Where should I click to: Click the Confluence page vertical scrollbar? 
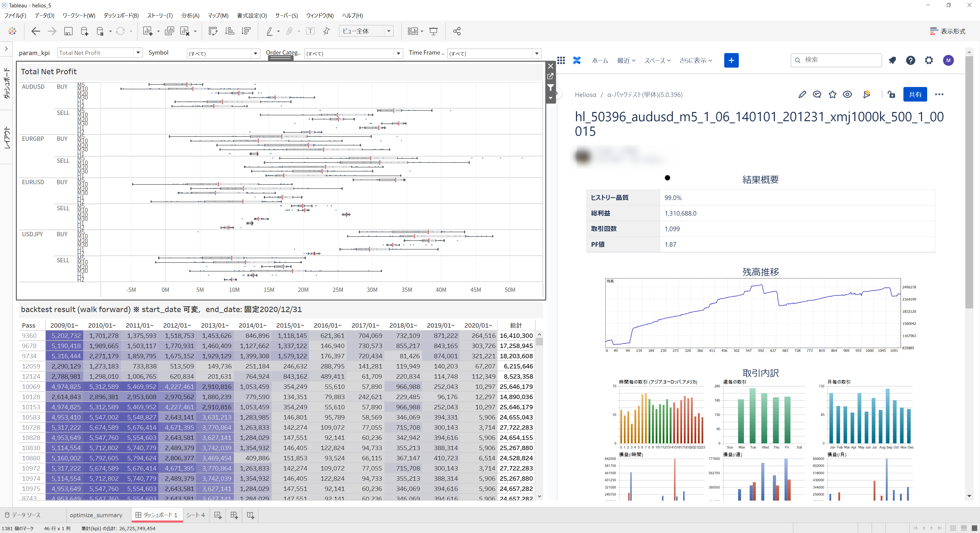pos(969,182)
